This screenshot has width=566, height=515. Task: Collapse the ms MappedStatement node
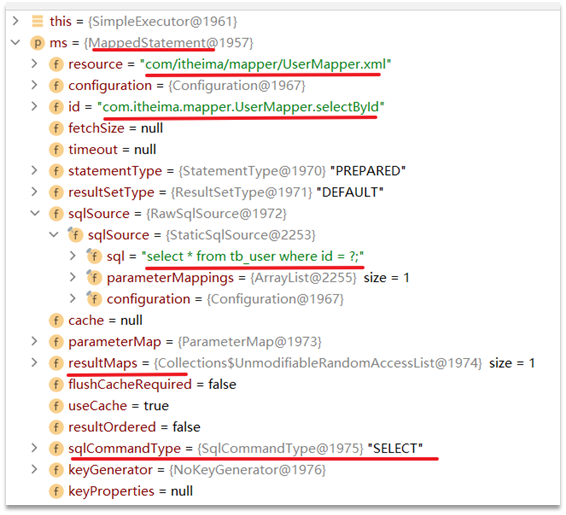coord(15,43)
